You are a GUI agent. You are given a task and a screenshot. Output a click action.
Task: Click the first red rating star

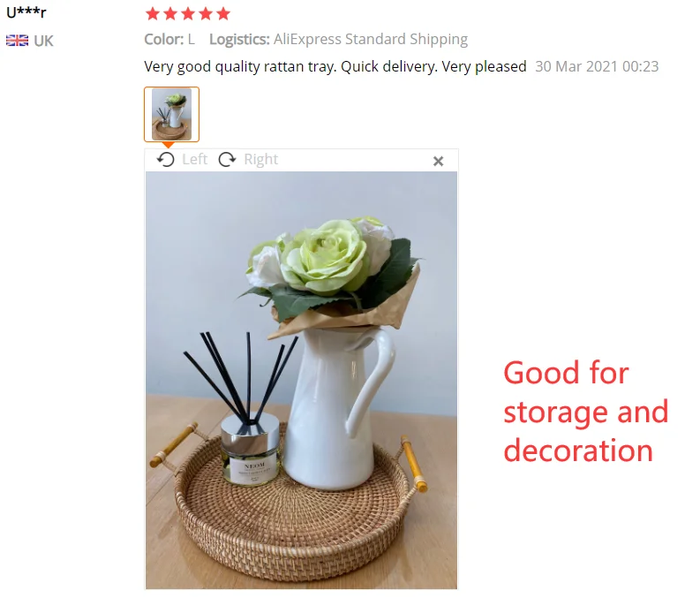point(153,14)
